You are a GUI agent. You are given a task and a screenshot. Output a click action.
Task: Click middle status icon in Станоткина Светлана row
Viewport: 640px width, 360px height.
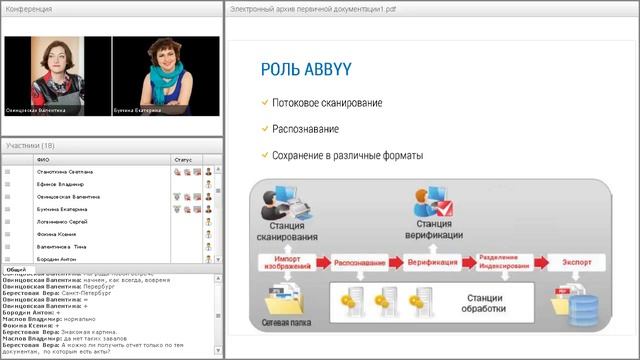pyautogui.click(x=187, y=172)
